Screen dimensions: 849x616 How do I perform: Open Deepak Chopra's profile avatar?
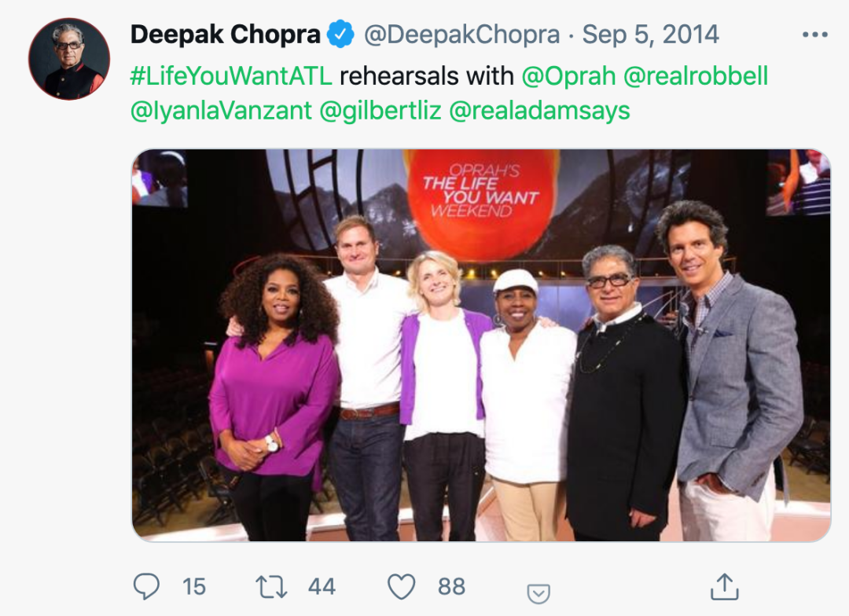coord(68,59)
